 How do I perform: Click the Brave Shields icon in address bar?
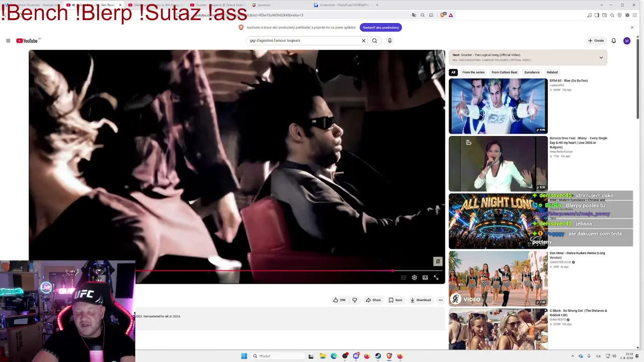tap(443, 15)
